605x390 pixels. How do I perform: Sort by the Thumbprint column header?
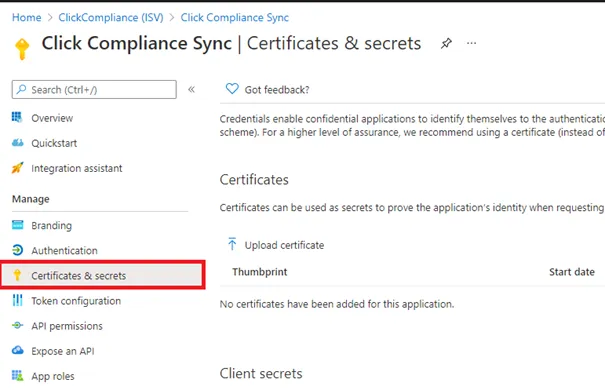pos(260,272)
